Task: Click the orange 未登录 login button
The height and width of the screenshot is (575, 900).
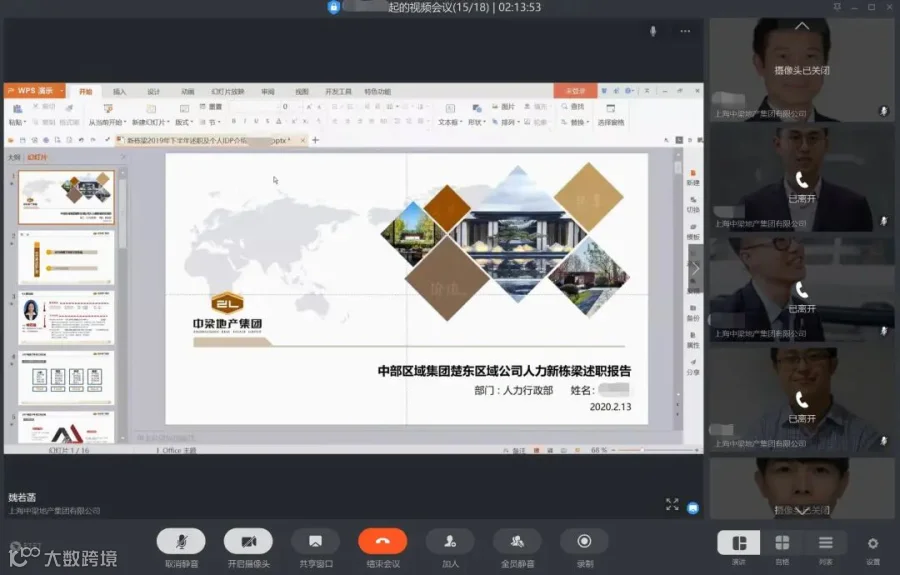Action: click(x=575, y=91)
